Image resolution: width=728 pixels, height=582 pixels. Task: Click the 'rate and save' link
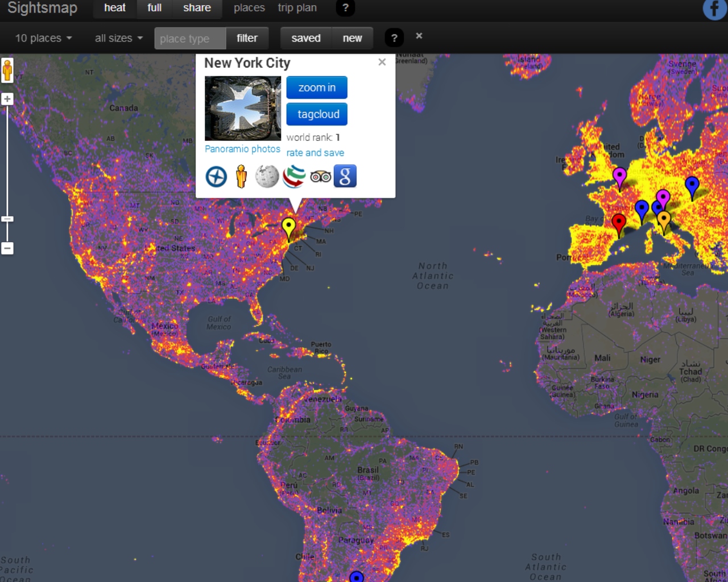point(315,153)
